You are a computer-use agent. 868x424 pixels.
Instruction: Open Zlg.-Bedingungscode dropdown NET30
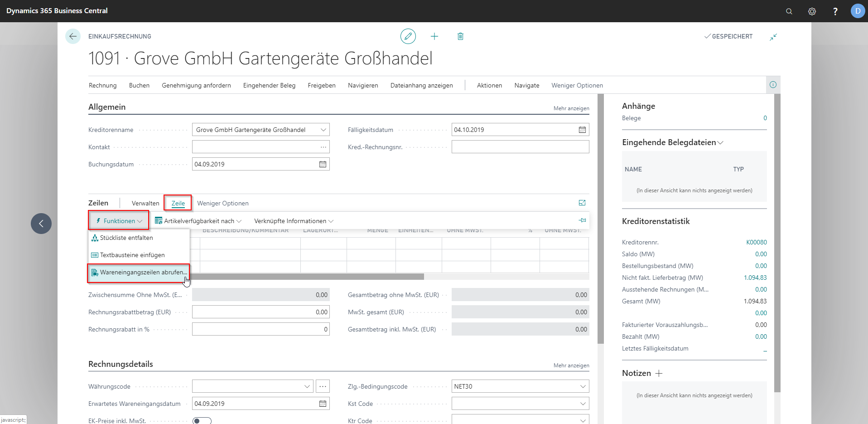pos(583,386)
